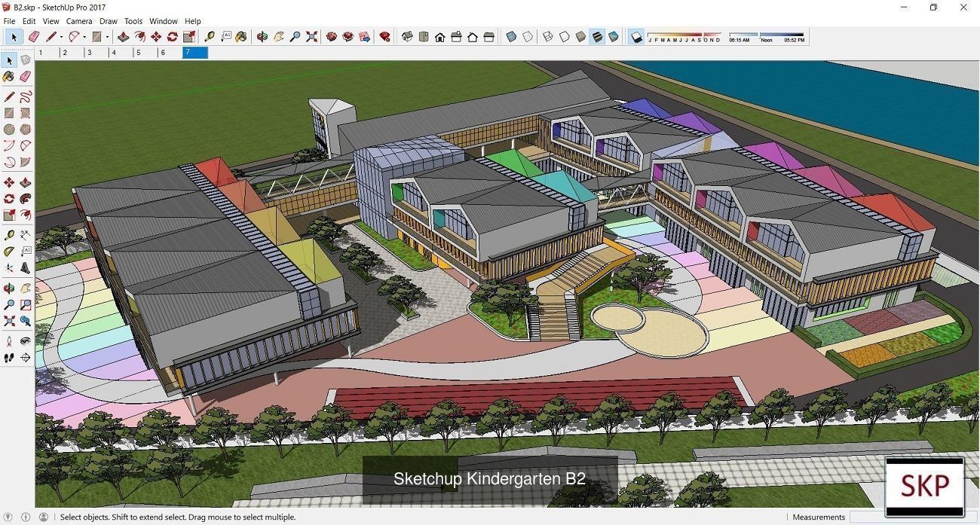The image size is (980, 525).
Task: Activate the Zoom Window tool in the left palette
Action: pos(26,305)
